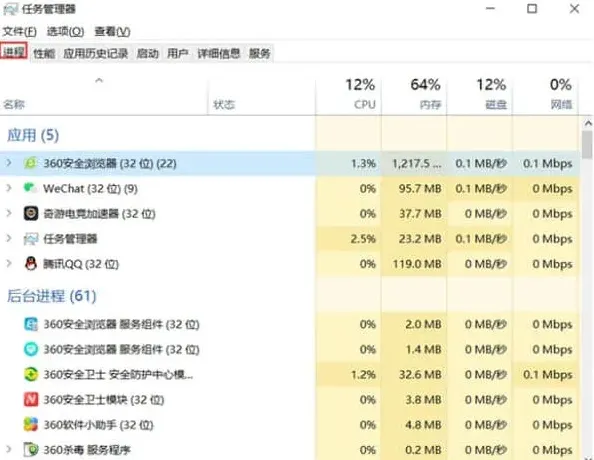Click the 2.5% CPU value for 任务管理器
The width and height of the screenshot is (594, 460).
(x=363, y=239)
